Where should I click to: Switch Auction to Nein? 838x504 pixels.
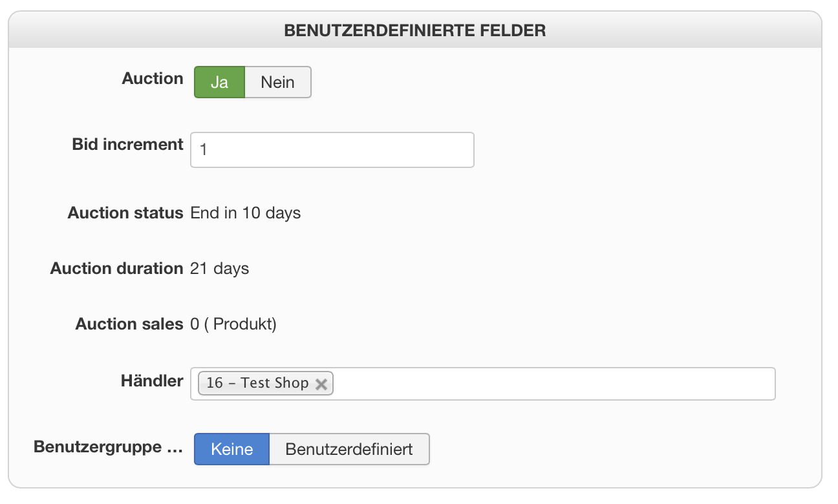tap(277, 83)
